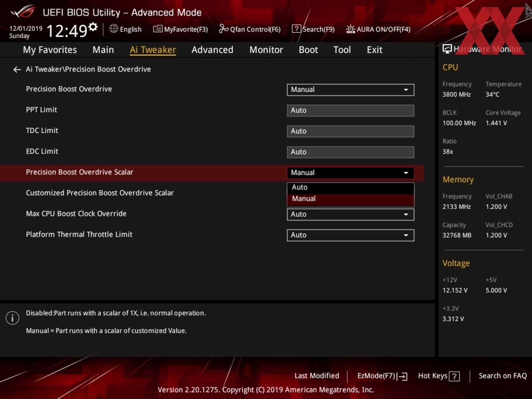
Task: Click the English language globe icon
Action: pyautogui.click(x=113, y=29)
